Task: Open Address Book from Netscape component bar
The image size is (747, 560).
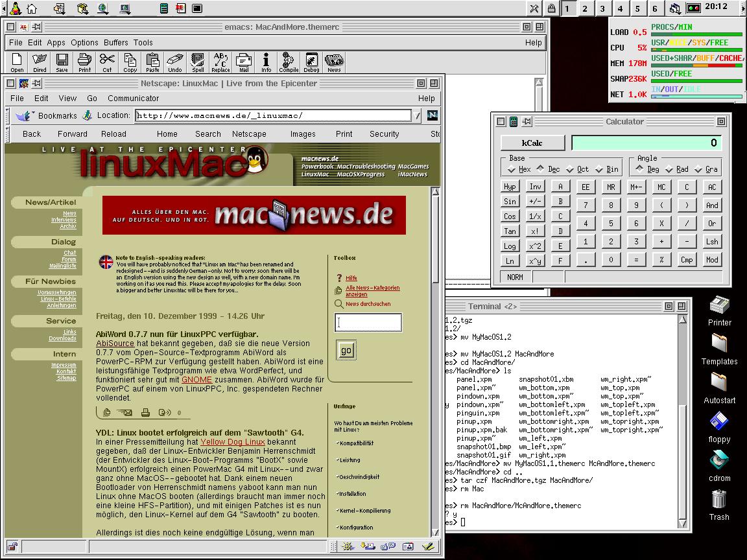Action: [408, 546]
